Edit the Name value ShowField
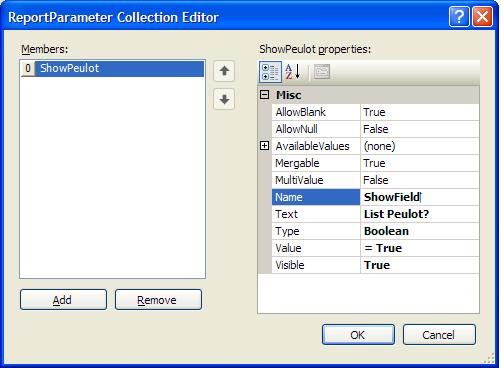The image size is (501, 368). tap(420, 197)
